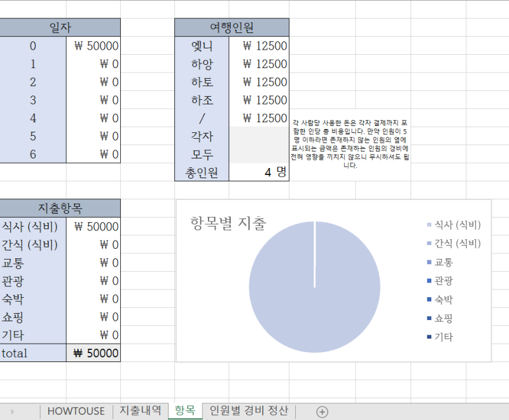Select the 하조 name cell
The image size is (509, 420).
(x=202, y=100)
